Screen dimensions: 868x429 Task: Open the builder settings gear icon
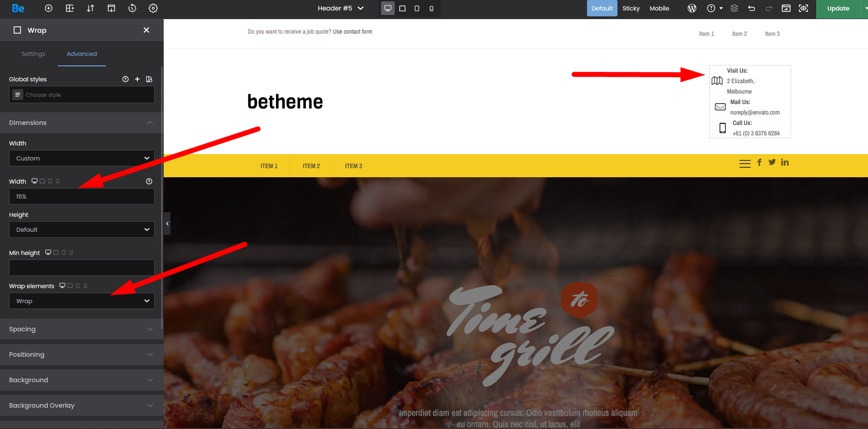[153, 8]
